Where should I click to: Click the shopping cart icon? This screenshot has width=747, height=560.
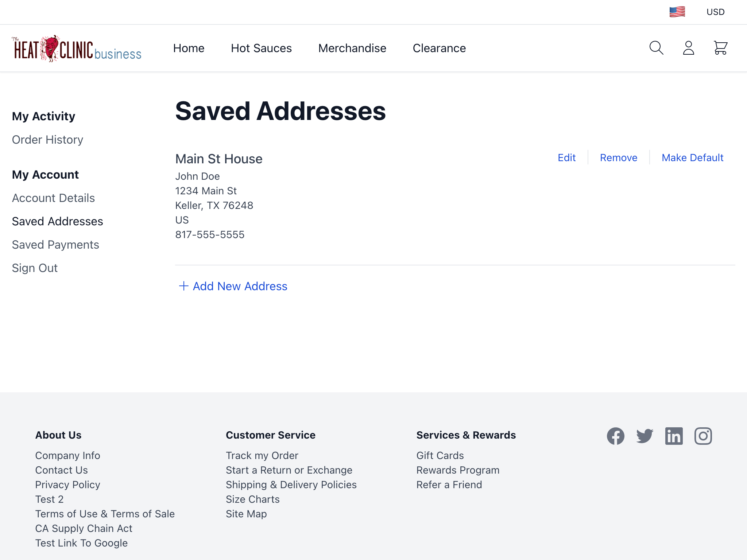coord(720,48)
